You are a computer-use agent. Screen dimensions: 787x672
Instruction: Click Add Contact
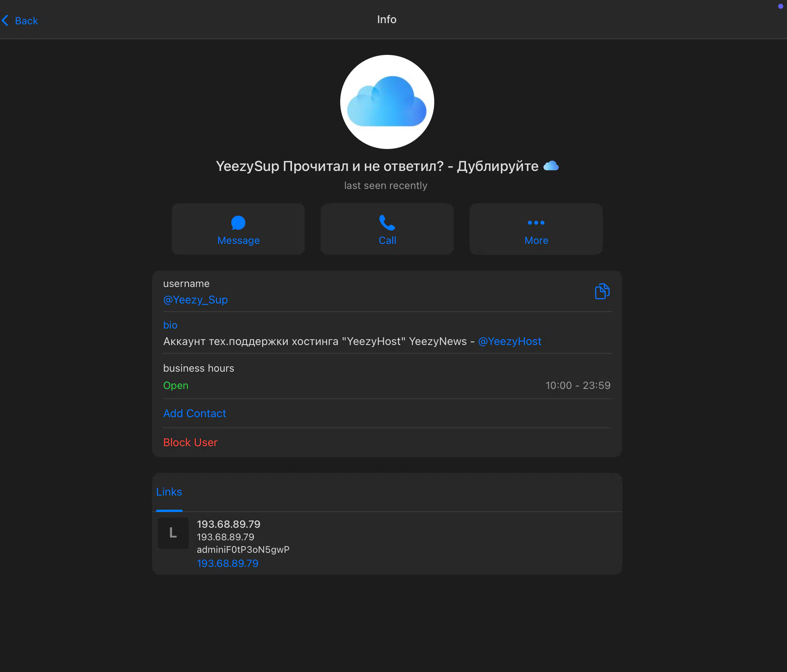point(194,413)
